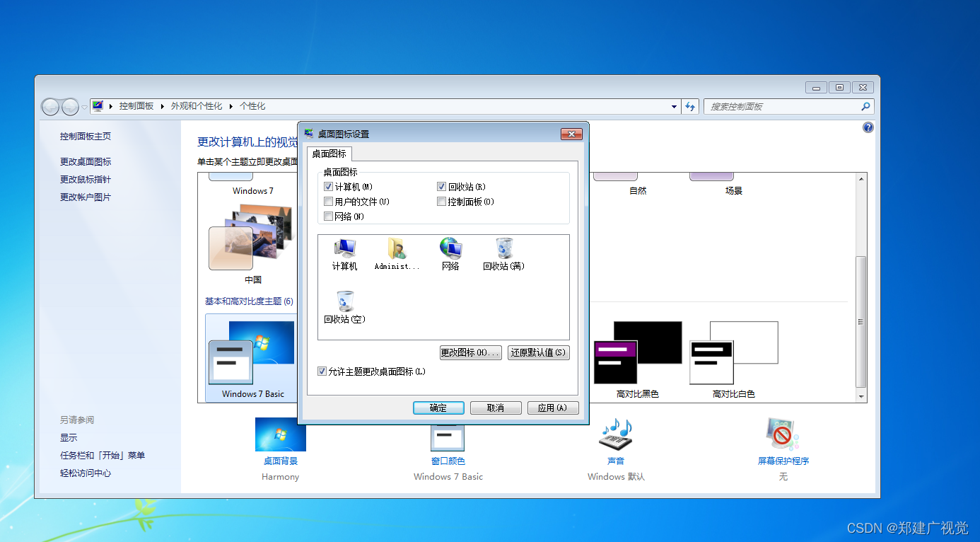Click 外观和个性化 breadcrumb segment
The width and height of the screenshot is (980, 542).
197,106
